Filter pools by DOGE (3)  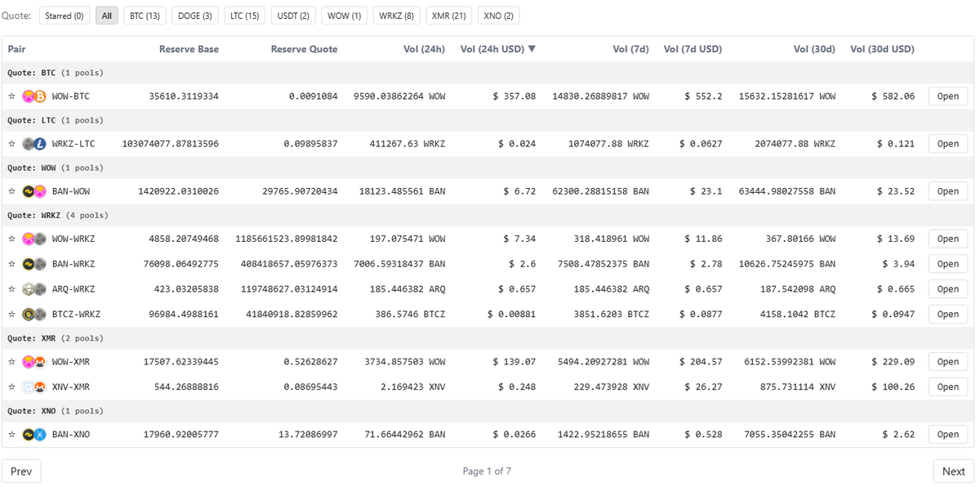(x=194, y=16)
